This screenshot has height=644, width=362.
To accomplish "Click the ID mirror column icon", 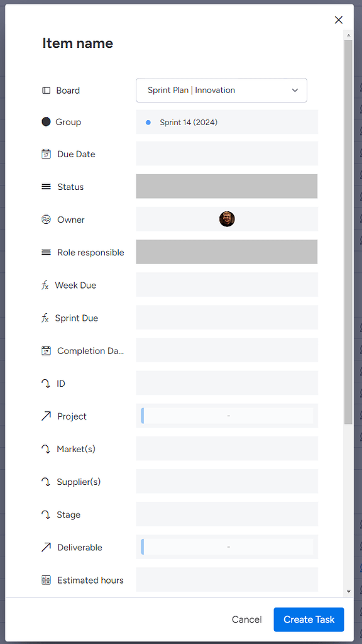I will [46, 383].
